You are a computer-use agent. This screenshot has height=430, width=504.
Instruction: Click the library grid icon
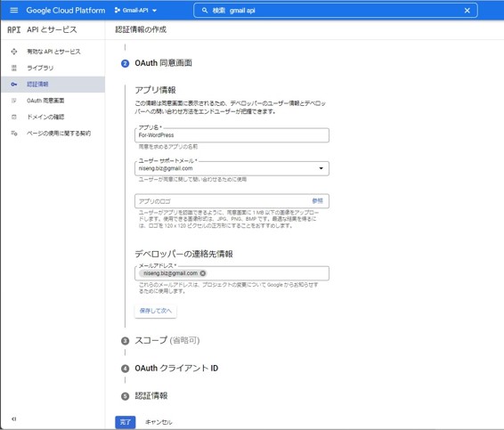pos(14,68)
